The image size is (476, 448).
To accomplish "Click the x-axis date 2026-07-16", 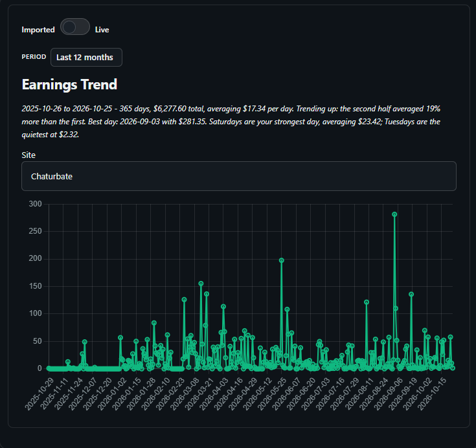I will pos(330,394).
